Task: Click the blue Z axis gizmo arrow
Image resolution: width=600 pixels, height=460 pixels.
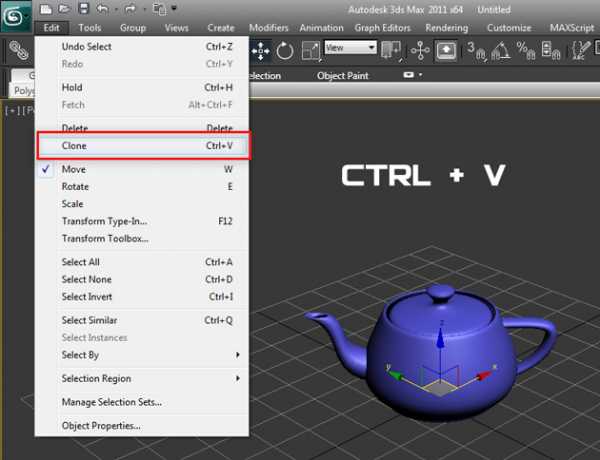Action: (440, 339)
